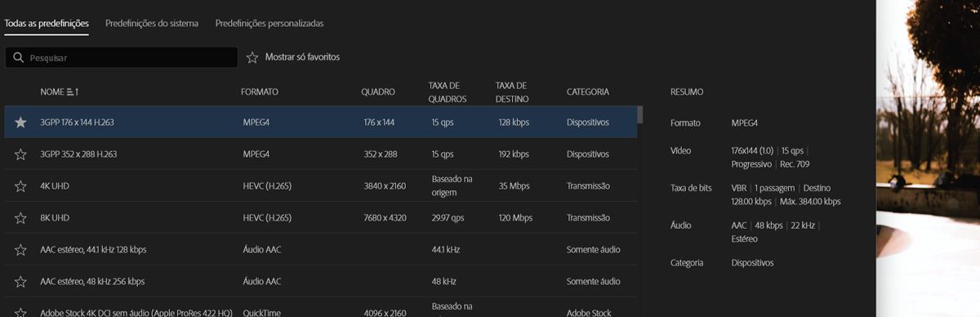Star the Adobe Stock 4K DCI preset
Viewport: 980px width, 317px height.
click(x=20, y=312)
